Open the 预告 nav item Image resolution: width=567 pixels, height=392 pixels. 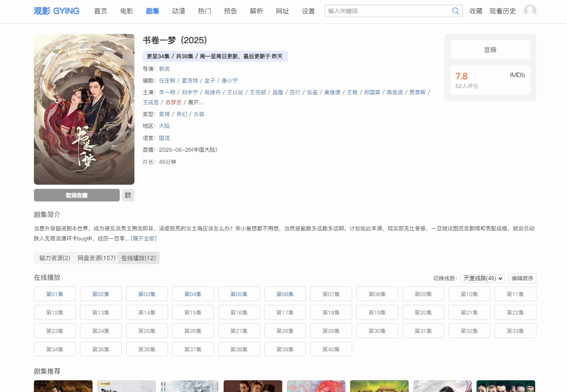click(x=231, y=11)
